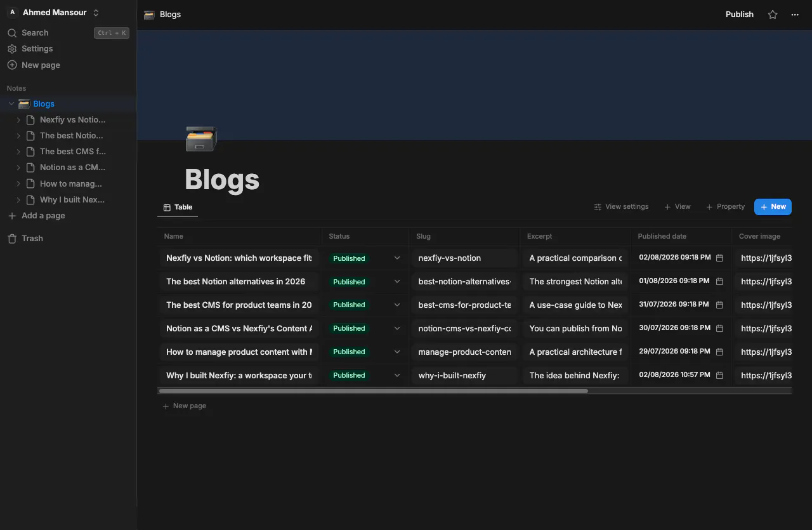Click the Publish button
812x530 pixels.
tap(740, 15)
